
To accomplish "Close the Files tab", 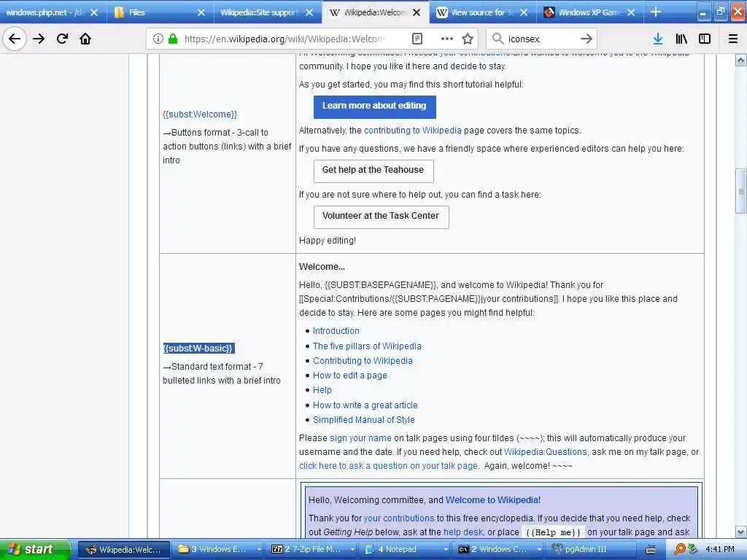I will click(201, 12).
